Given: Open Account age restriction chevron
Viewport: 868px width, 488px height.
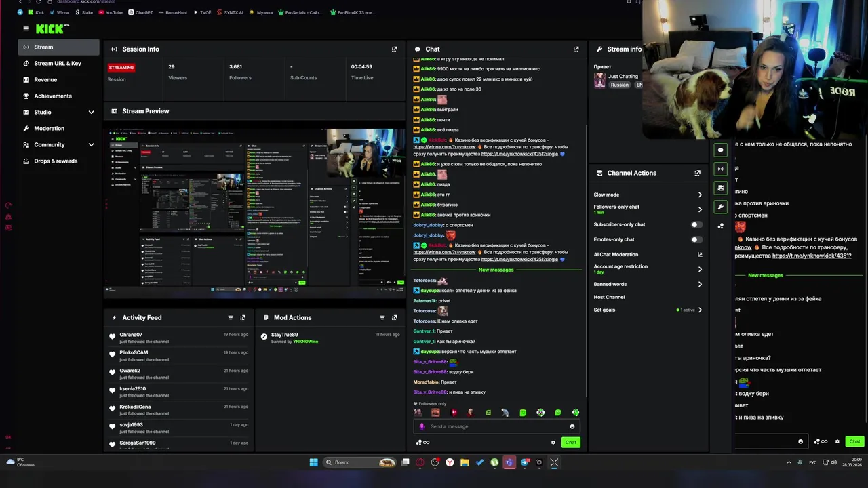Looking at the screenshot, I should (x=700, y=269).
